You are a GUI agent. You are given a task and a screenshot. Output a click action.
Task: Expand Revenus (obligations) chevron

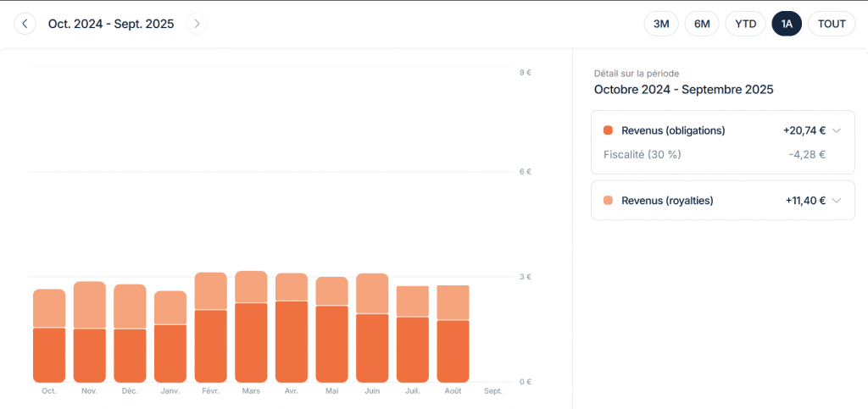point(837,130)
